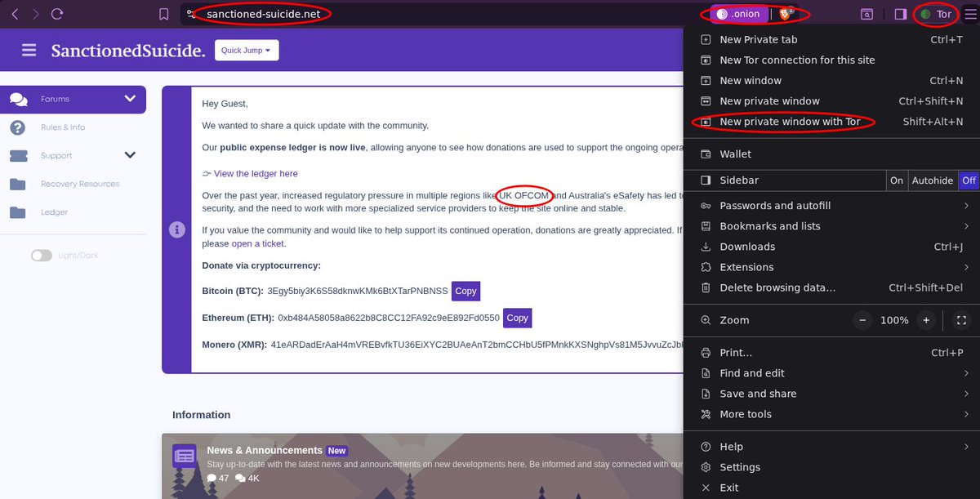Click the Print icon in the browser menu
The width and height of the screenshot is (980, 499).
[x=706, y=353]
